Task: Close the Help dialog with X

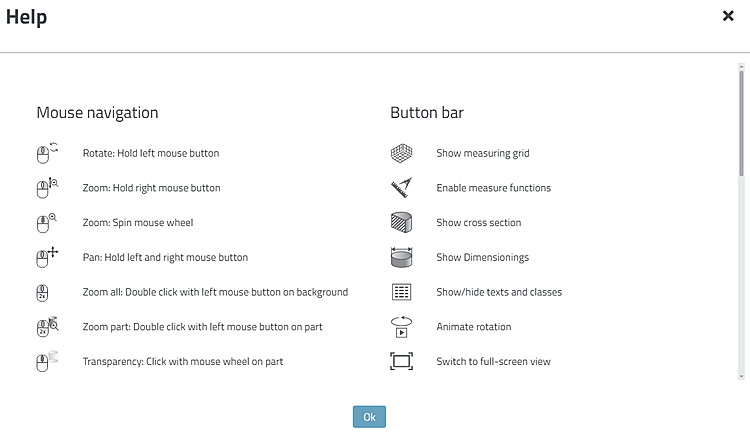Action: 728,16
